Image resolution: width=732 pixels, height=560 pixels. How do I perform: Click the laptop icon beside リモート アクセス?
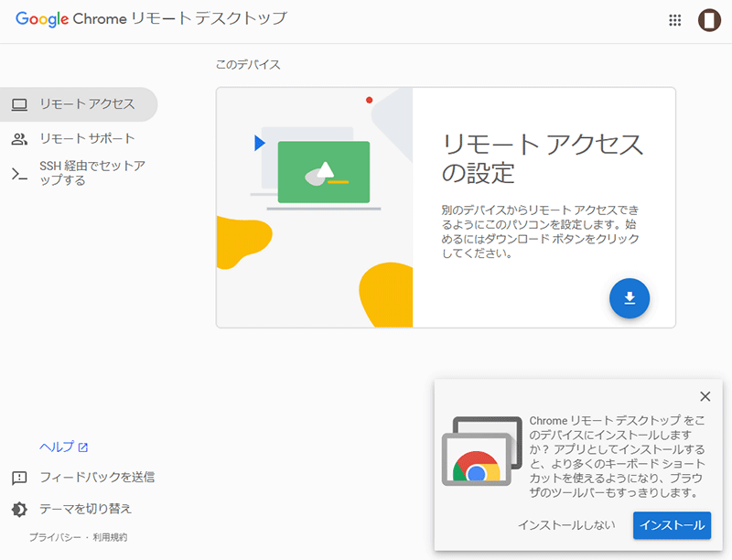(x=19, y=104)
